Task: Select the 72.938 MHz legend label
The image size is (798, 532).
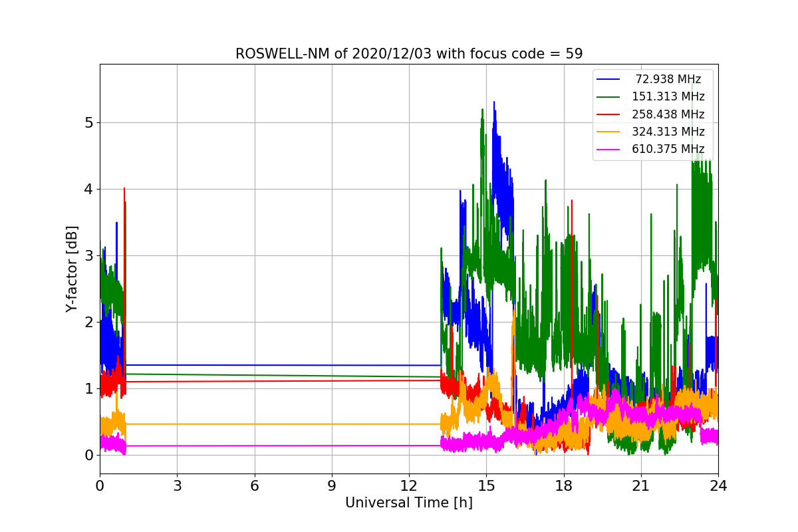Action: (x=668, y=79)
